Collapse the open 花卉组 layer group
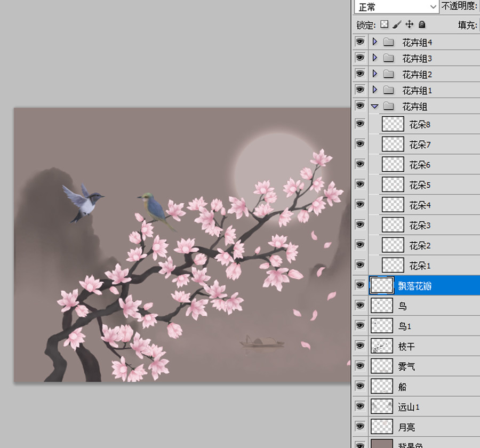The height and width of the screenshot is (448, 480). click(x=375, y=106)
